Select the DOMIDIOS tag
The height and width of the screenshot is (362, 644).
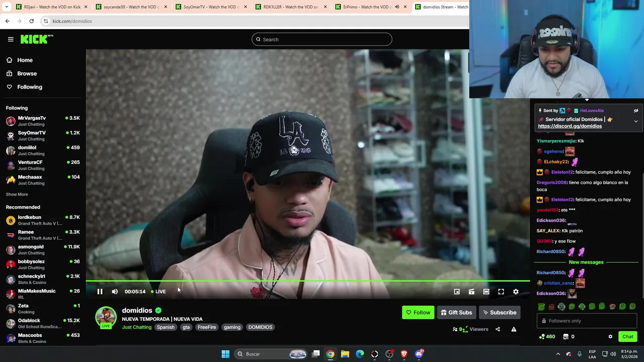point(260,327)
